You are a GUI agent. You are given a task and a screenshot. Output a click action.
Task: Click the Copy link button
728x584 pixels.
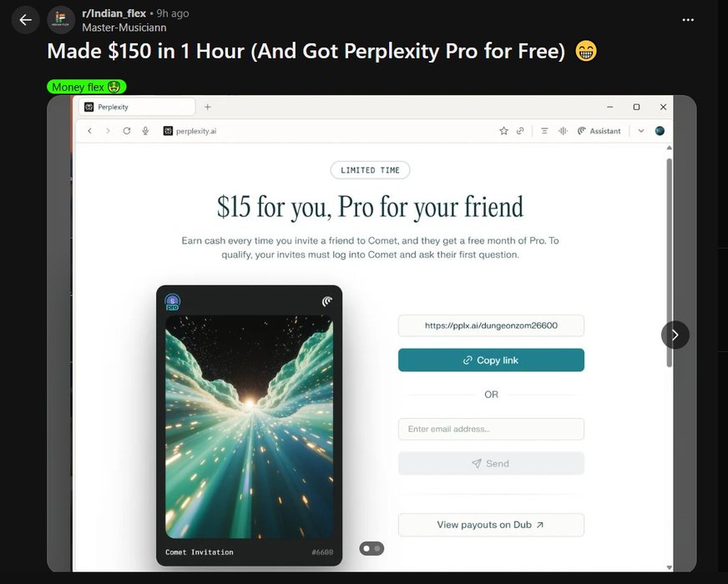point(491,360)
